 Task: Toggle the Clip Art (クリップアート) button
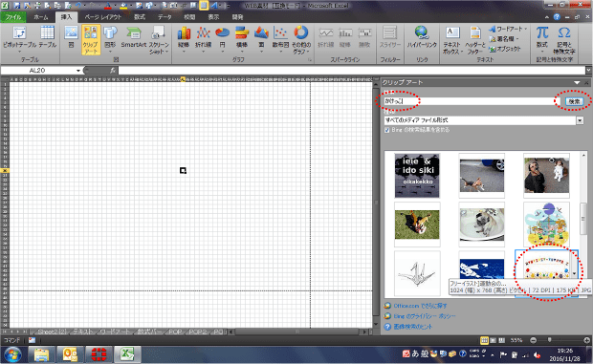pos(91,39)
